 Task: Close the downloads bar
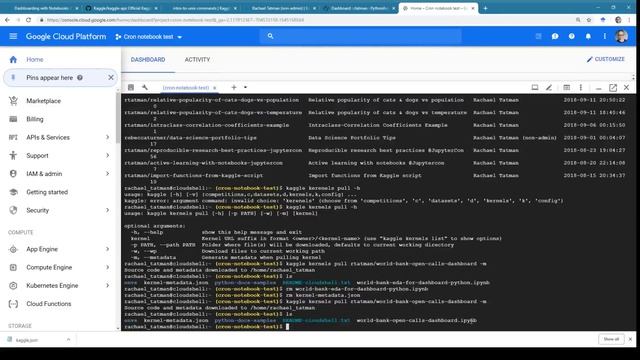630,339
